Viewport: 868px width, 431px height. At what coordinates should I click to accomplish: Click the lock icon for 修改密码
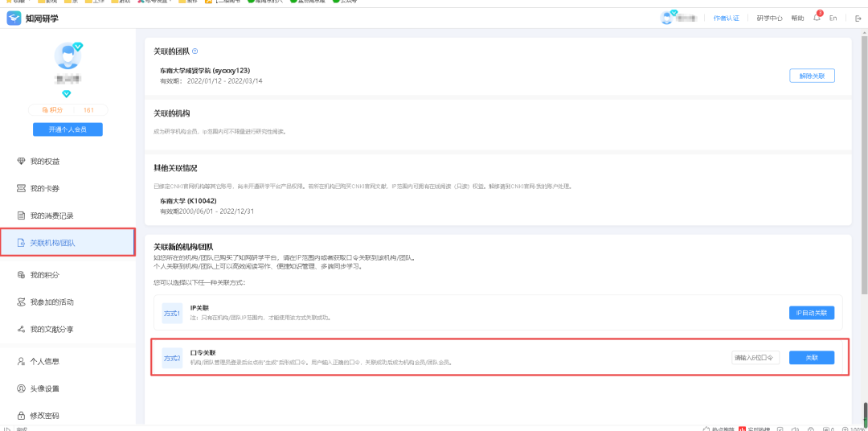pos(21,416)
